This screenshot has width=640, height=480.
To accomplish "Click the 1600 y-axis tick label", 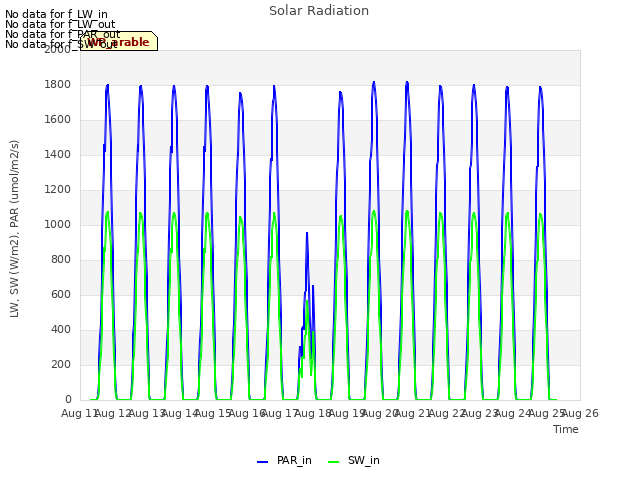I will (x=58, y=120).
